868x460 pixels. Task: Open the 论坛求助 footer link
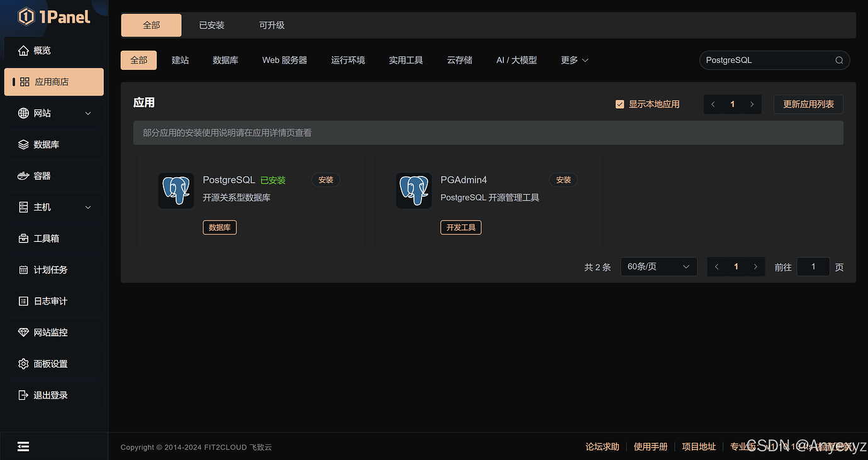(603, 447)
